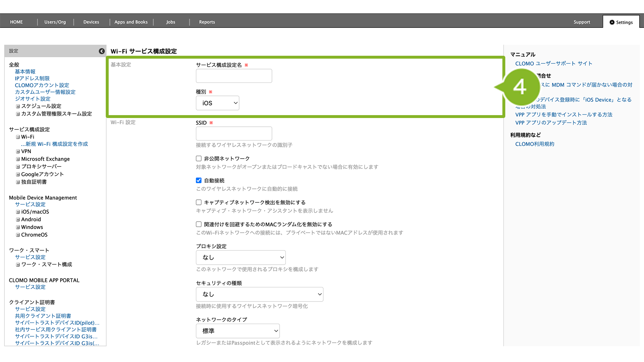Open Settings with the gear icon
This screenshot has height=362, width=644.
[x=621, y=22]
